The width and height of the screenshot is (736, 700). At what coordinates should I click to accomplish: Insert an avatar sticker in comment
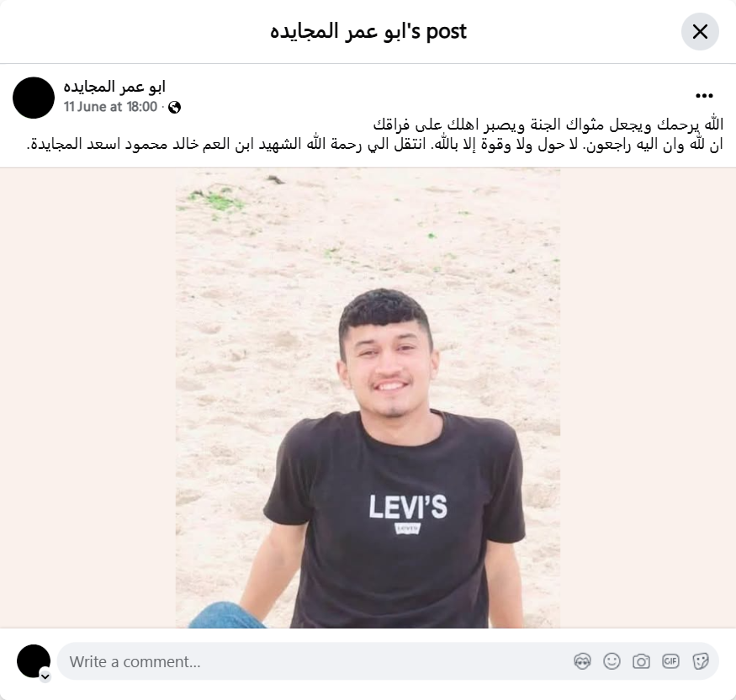click(582, 661)
